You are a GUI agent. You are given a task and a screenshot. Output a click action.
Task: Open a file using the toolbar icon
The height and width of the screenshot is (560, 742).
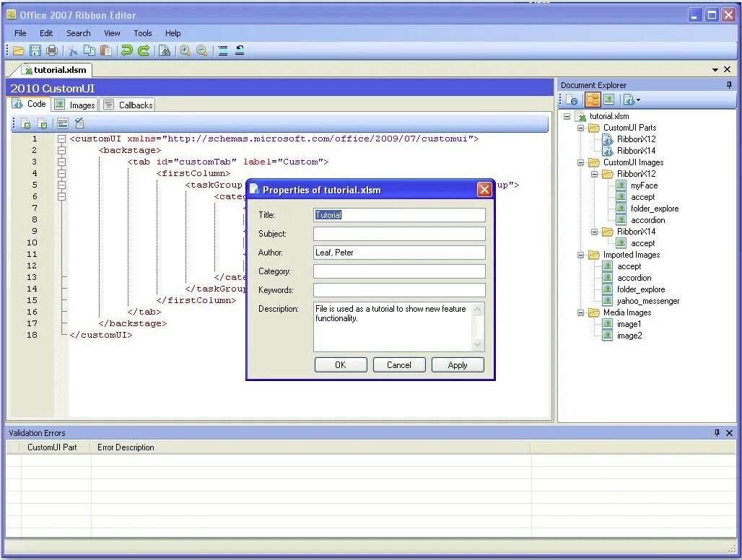tap(18, 50)
